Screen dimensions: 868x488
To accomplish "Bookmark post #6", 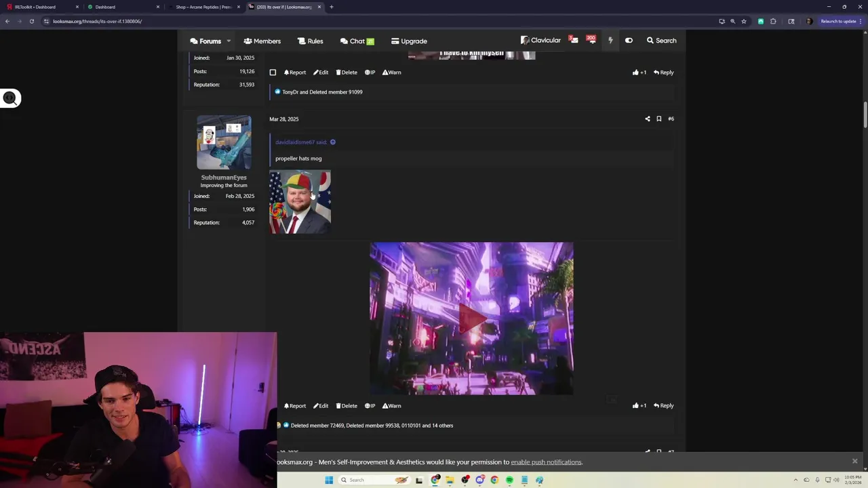I will 658,119.
